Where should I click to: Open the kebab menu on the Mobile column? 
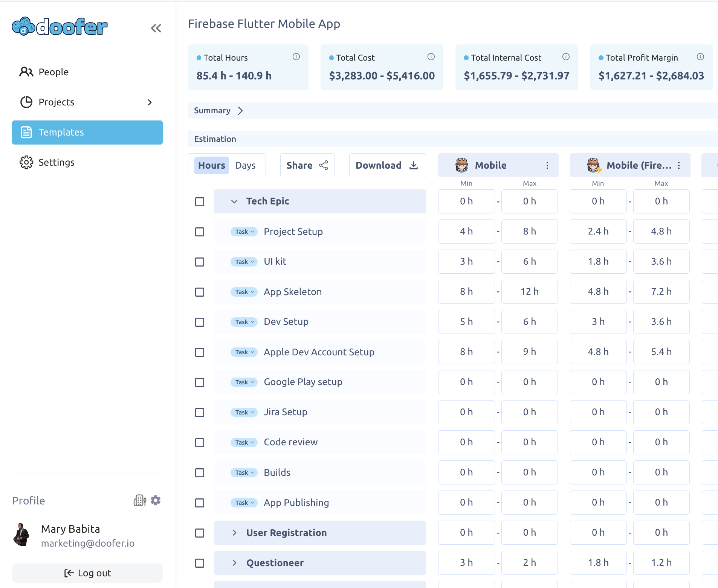pyautogui.click(x=547, y=165)
